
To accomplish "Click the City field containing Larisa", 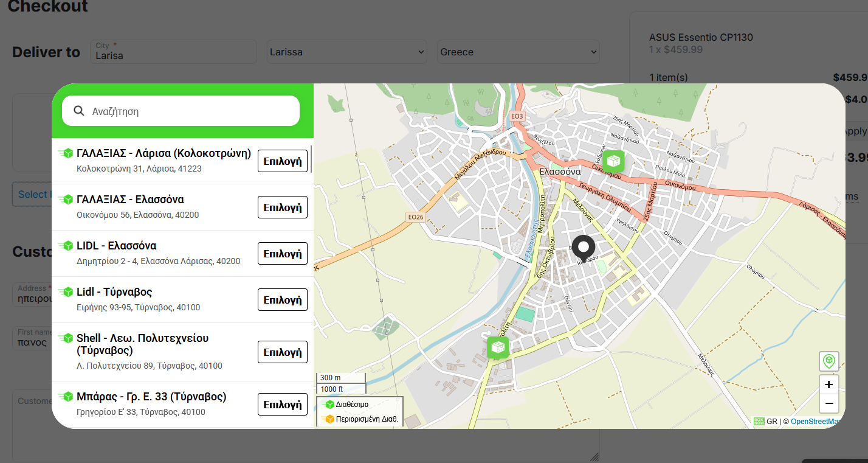I will [x=174, y=52].
